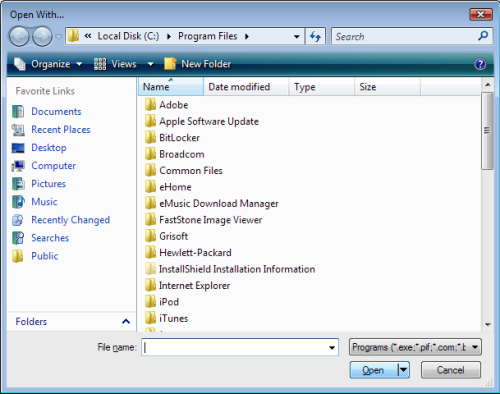Select Local Disk (C:) in address bar

(x=128, y=36)
